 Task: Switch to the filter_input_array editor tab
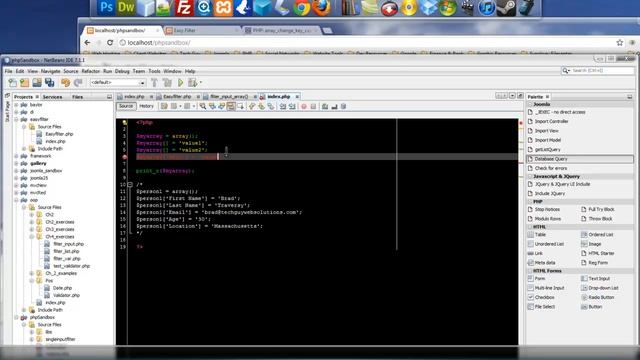click(x=229, y=97)
